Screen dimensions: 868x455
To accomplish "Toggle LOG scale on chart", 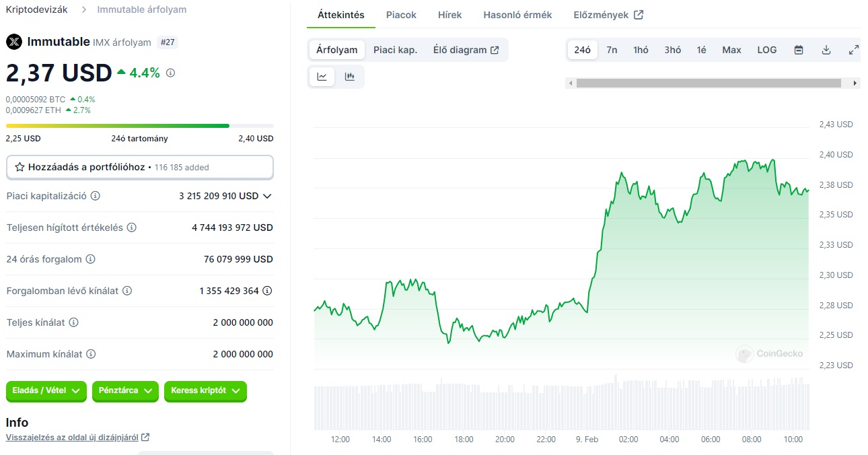I will (767, 50).
